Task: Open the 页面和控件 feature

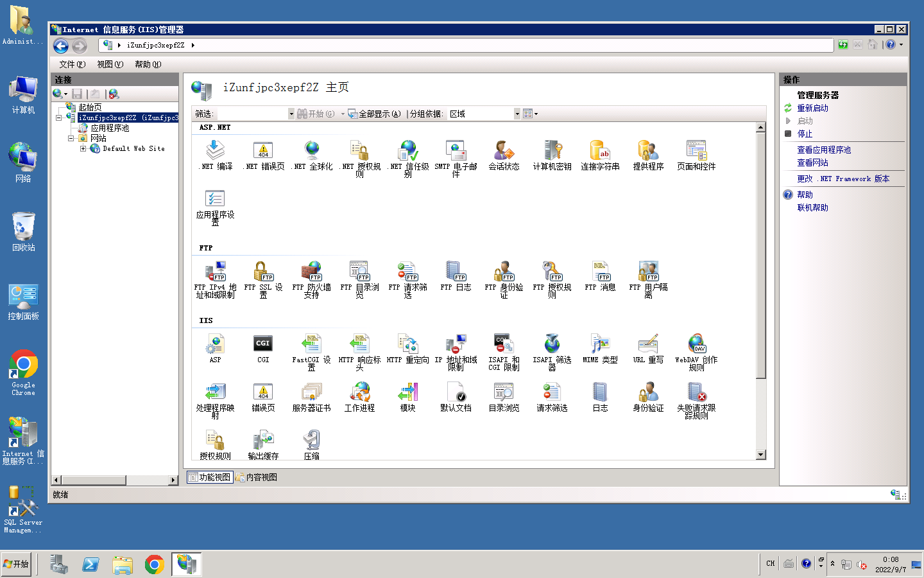Action: click(x=696, y=155)
